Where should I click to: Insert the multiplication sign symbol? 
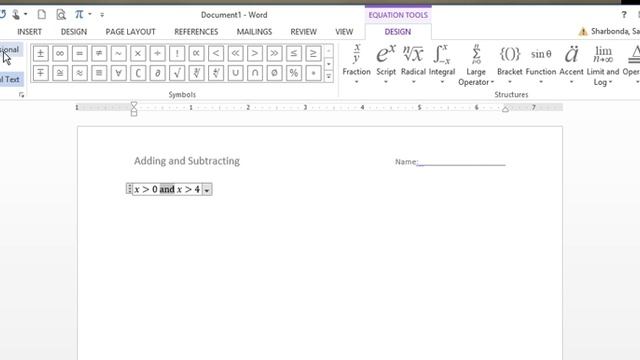[138, 53]
